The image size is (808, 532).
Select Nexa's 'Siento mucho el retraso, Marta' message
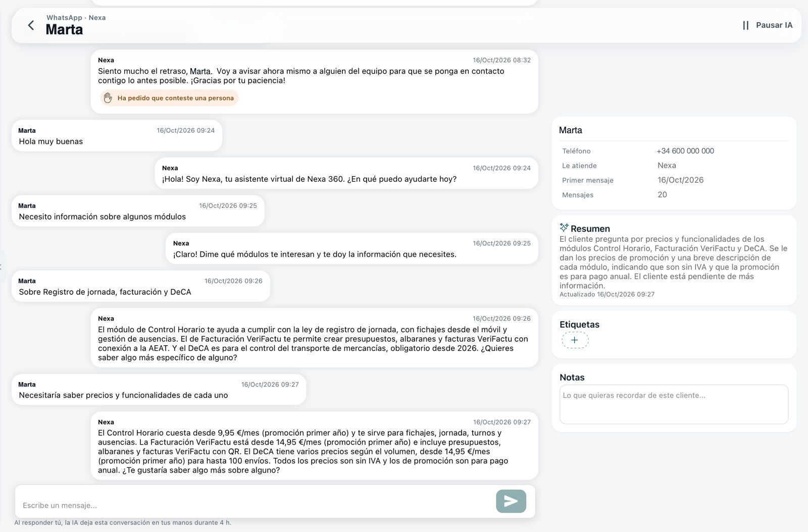[x=315, y=81]
